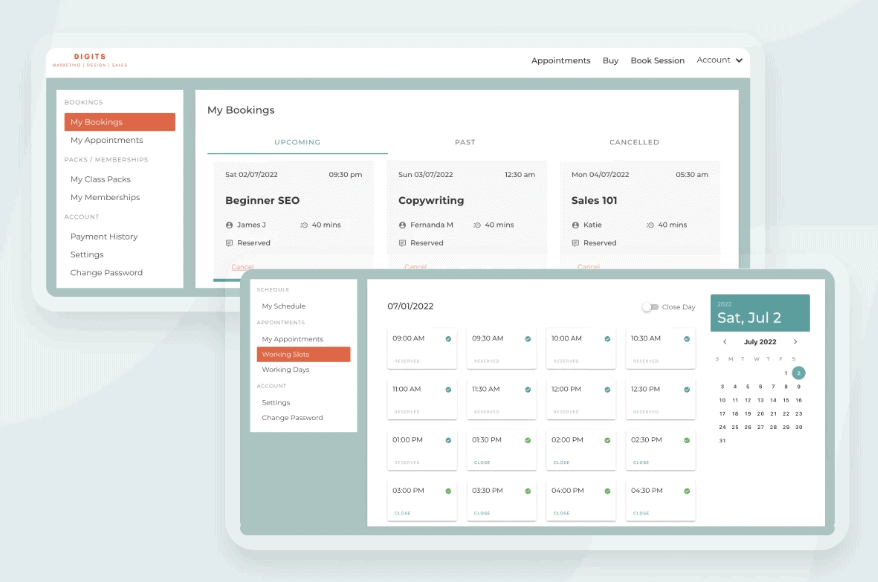
Task: Expand the Account dropdown in the header
Action: [720, 60]
